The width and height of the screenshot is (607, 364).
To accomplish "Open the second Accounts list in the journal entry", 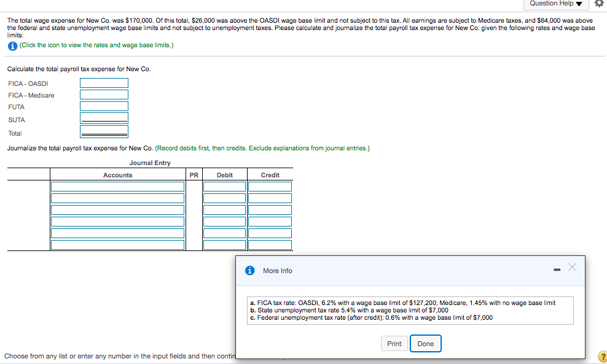I will point(117,198).
